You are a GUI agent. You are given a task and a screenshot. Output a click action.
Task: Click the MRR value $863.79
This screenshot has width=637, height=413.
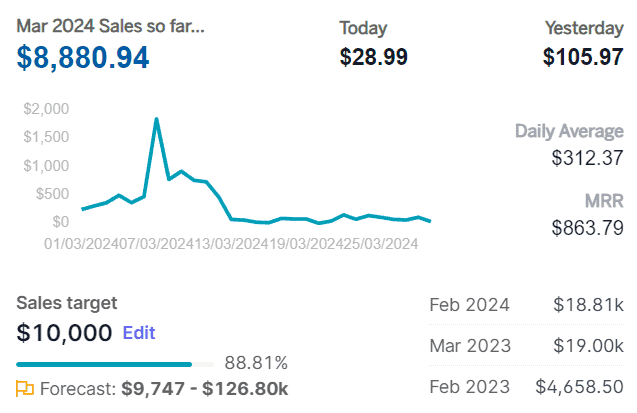(587, 227)
